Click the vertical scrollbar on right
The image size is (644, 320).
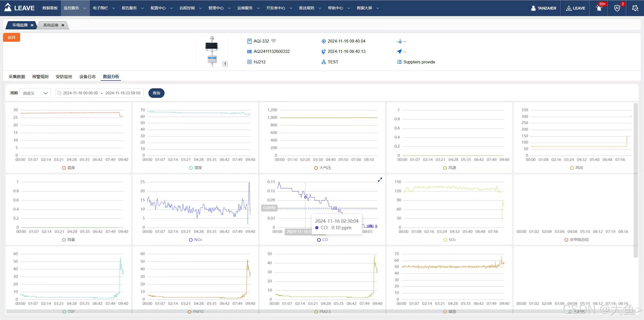pyautogui.click(x=636, y=180)
